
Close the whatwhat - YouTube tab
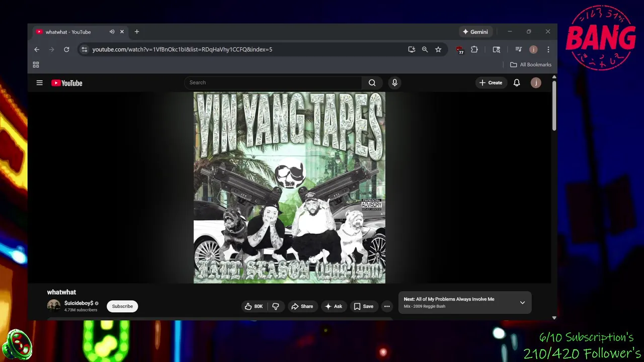coord(122,32)
